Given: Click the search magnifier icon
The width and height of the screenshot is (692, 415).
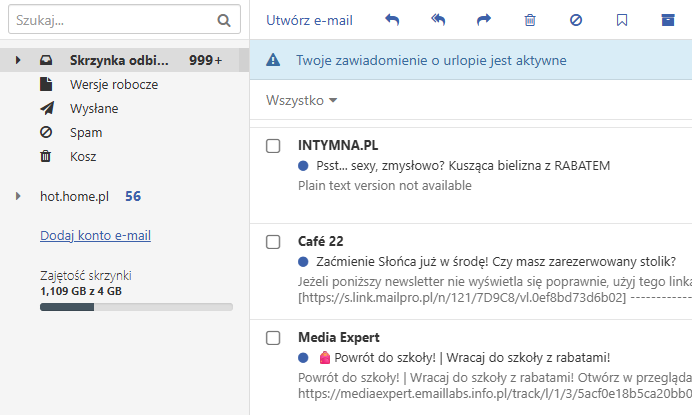Looking at the screenshot, I should [x=224, y=20].
